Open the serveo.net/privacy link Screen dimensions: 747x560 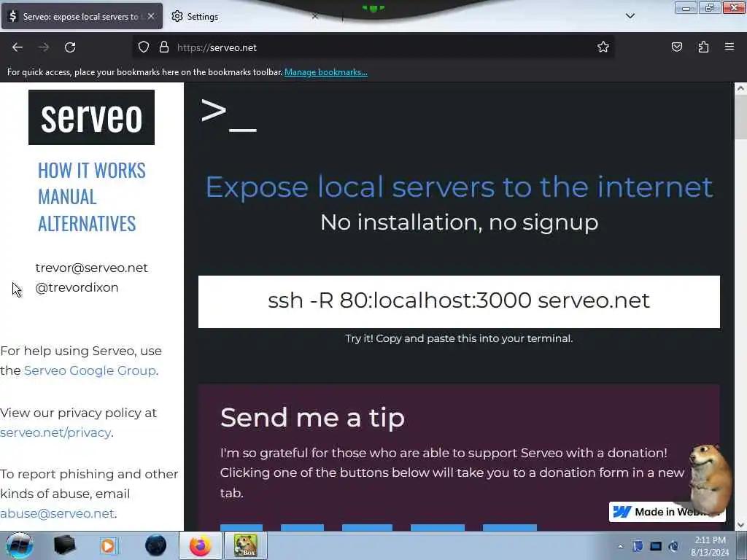pyautogui.click(x=55, y=432)
